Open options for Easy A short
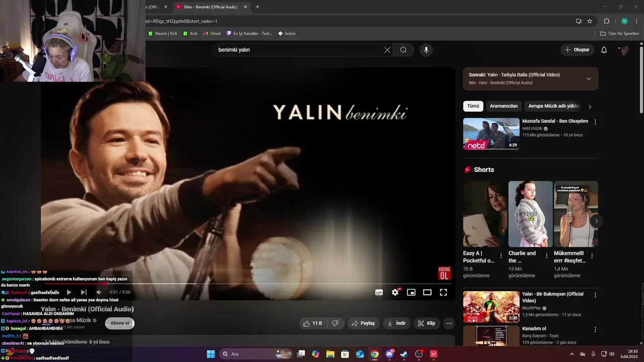Screen dimensions: 644x362 pyautogui.click(x=501, y=256)
